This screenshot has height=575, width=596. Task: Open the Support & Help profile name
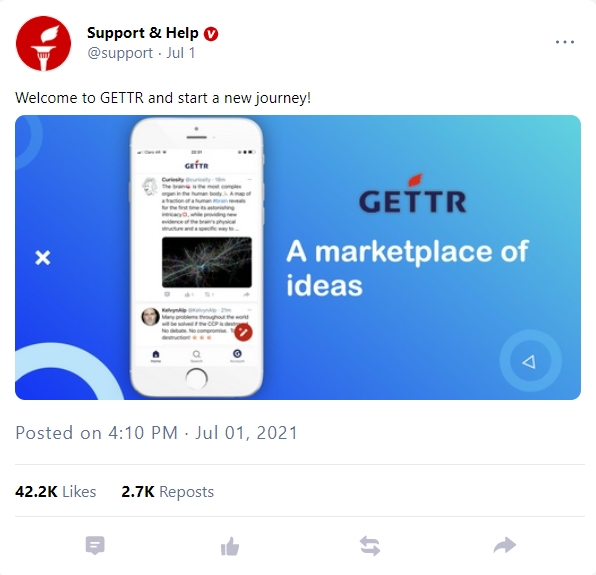[x=143, y=33]
